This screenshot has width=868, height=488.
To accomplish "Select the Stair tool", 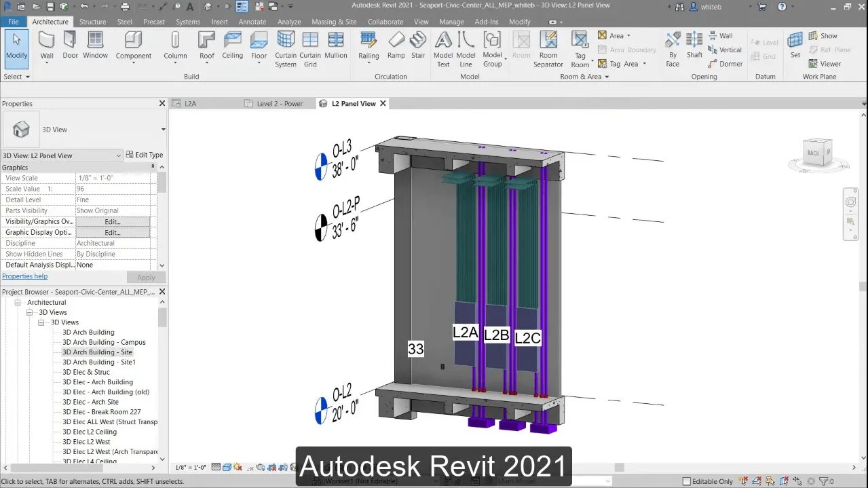I will 418,45.
